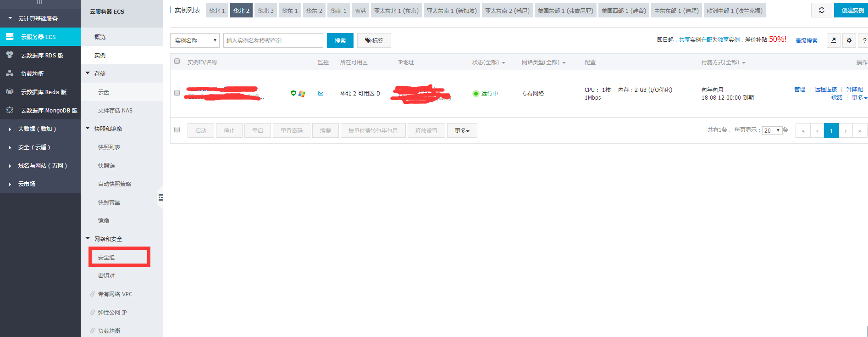Open the row 更多 actions dropdown
The width and height of the screenshot is (868, 337).
point(859,97)
